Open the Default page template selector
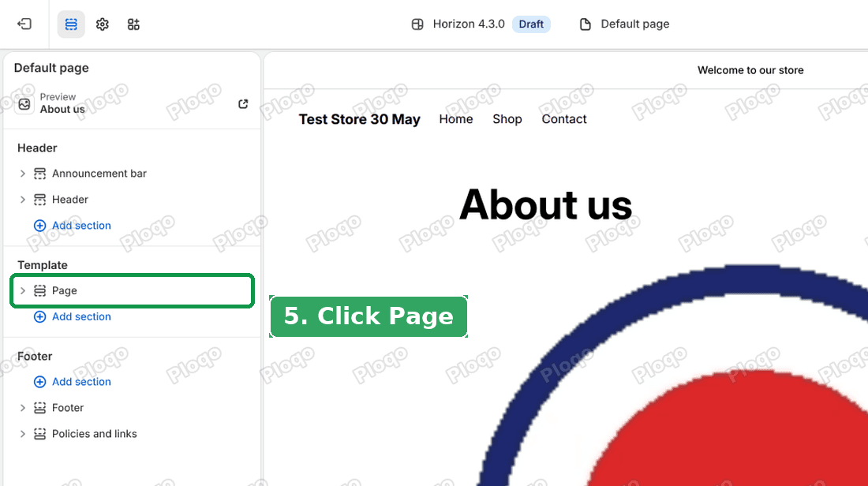This screenshot has height=486, width=868. (624, 24)
